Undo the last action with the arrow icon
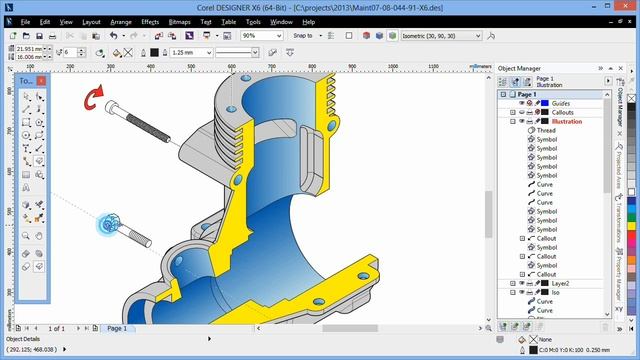The height and width of the screenshot is (360, 640). tap(113, 36)
